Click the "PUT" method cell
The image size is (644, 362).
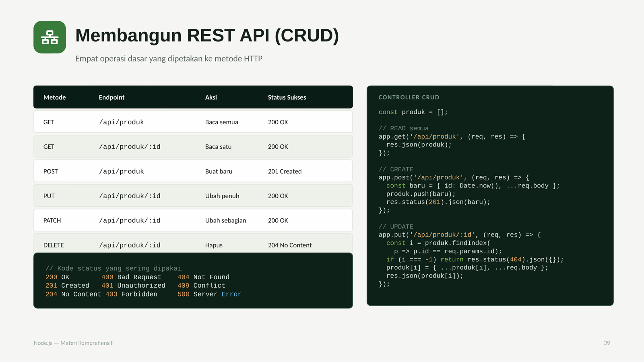[x=49, y=196]
